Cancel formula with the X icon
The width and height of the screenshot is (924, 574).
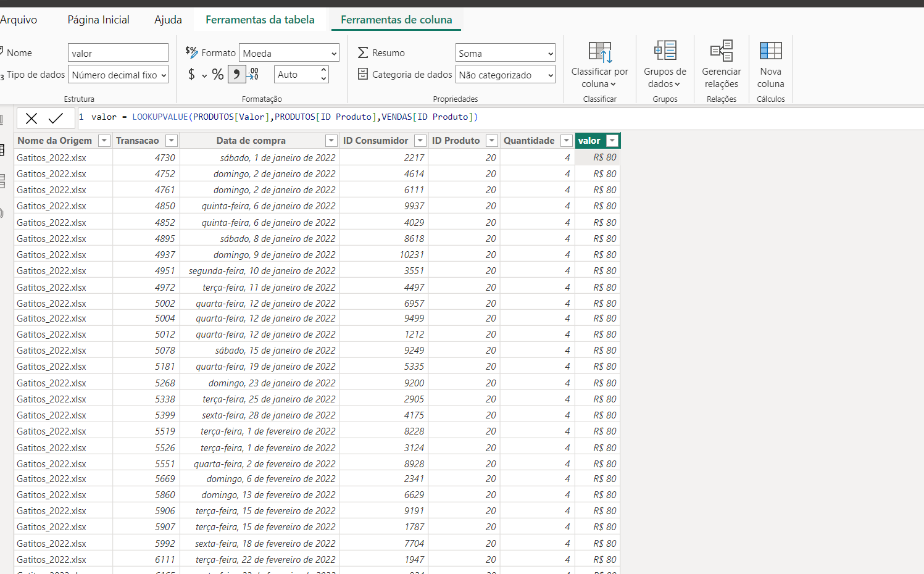click(31, 118)
